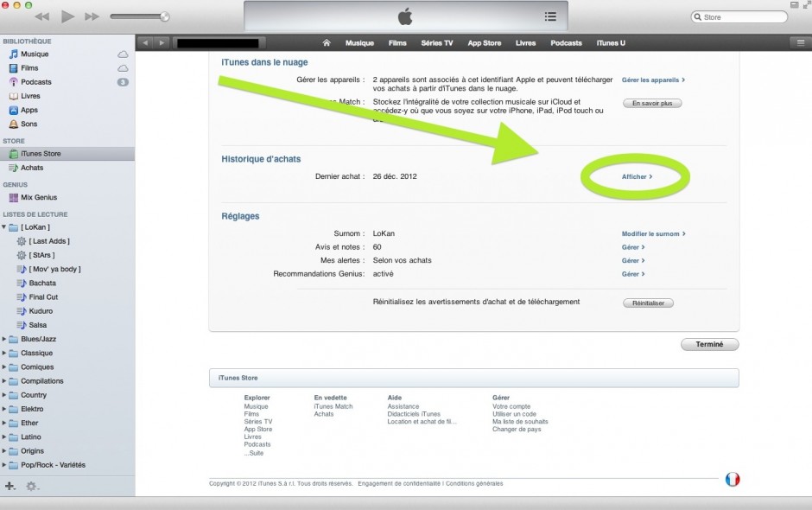Open Sons in the library sidebar
Image resolution: width=812 pixels, height=510 pixels.
pos(29,124)
